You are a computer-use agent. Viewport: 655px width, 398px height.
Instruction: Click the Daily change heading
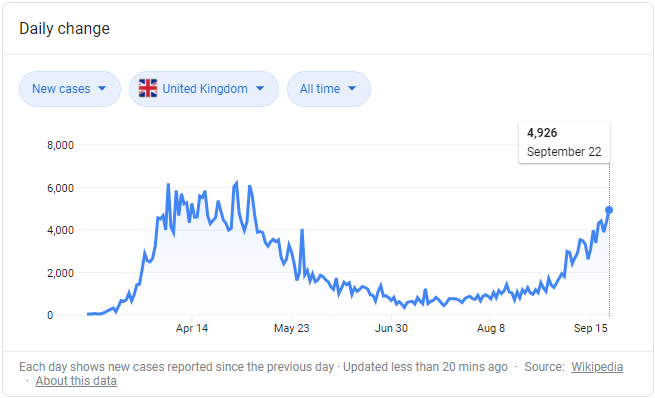[x=64, y=28]
